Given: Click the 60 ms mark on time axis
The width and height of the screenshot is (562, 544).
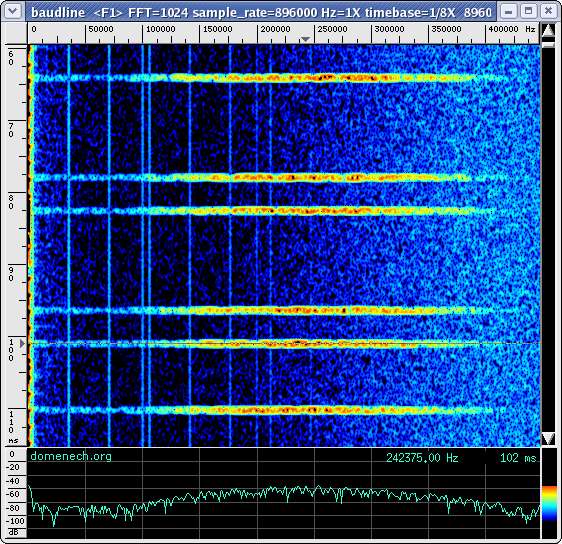Looking at the screenshot, I should pos(11,58).
